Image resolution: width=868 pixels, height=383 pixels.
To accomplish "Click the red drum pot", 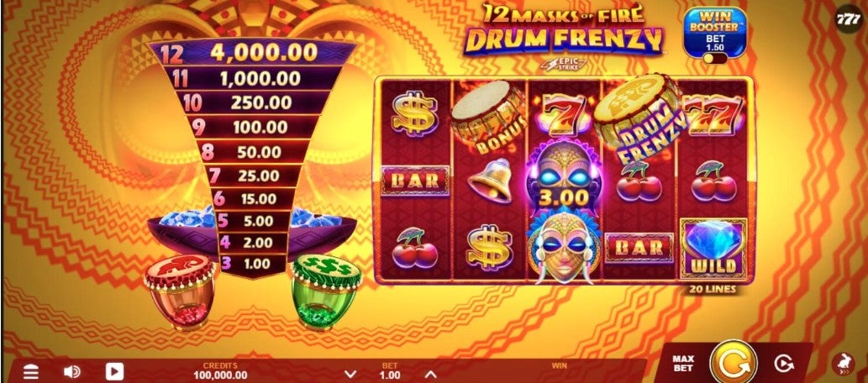I will coord(179,291).
